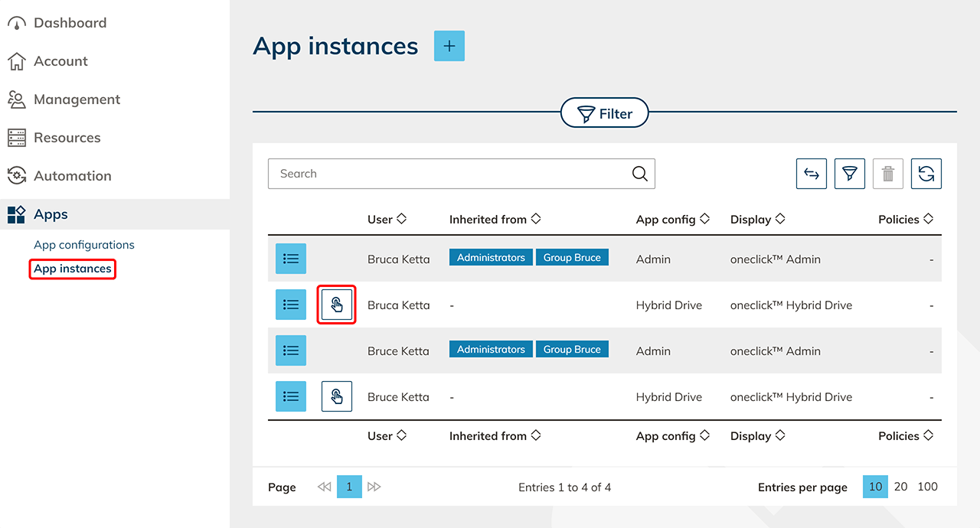Image resolution: width=980 pixels, height=528 pixels.
Task: Sort by Inherited from column header
Action: pyautogui.click(x=495, y=220)
